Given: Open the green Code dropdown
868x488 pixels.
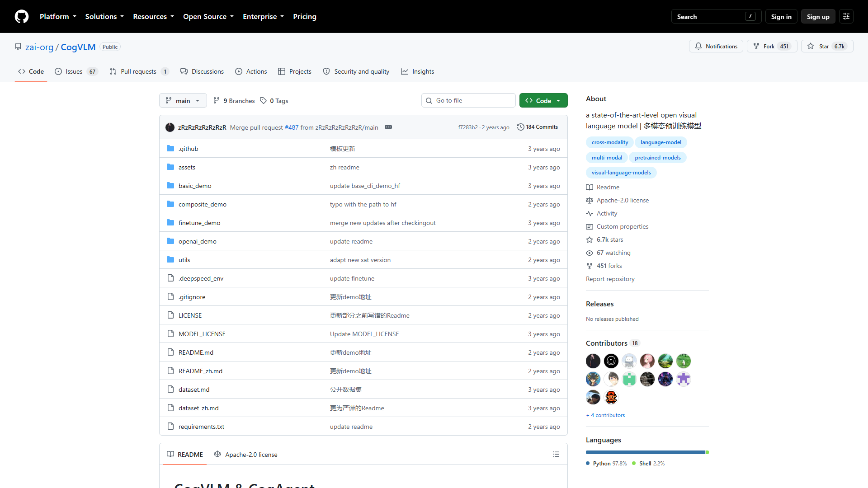Looking at the screenshot, I should 543,100.
